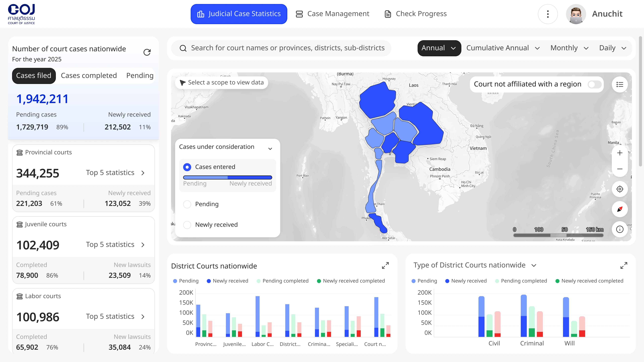Viewport: 644px width, 362px height.
Task: Open Juvenile courts Top 5 statistics
Action: [115, 245]
